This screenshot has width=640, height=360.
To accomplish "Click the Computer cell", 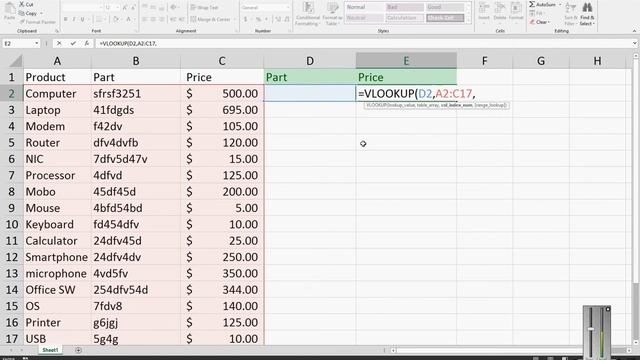I will coord(57,93).
